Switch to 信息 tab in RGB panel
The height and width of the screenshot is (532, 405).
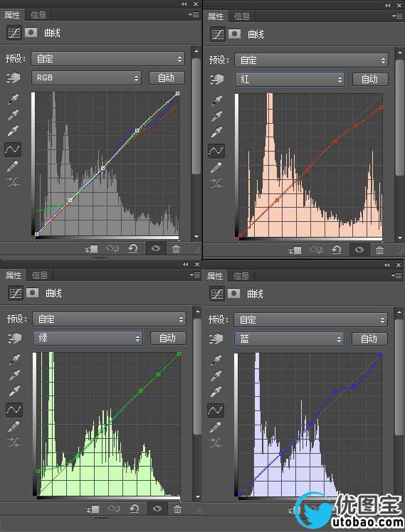click(x=38, y=15)
